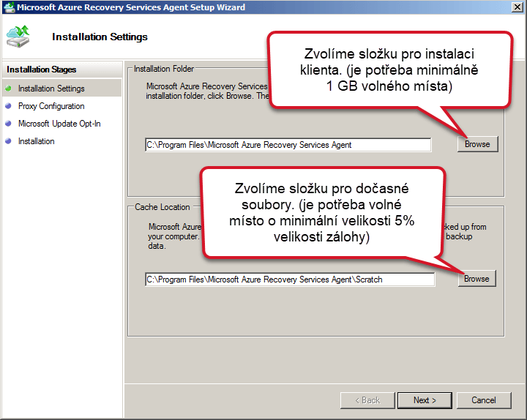The height and width of the screenshot is (420, 527).
Task: Browse for the installation folder
Action: 477,144
